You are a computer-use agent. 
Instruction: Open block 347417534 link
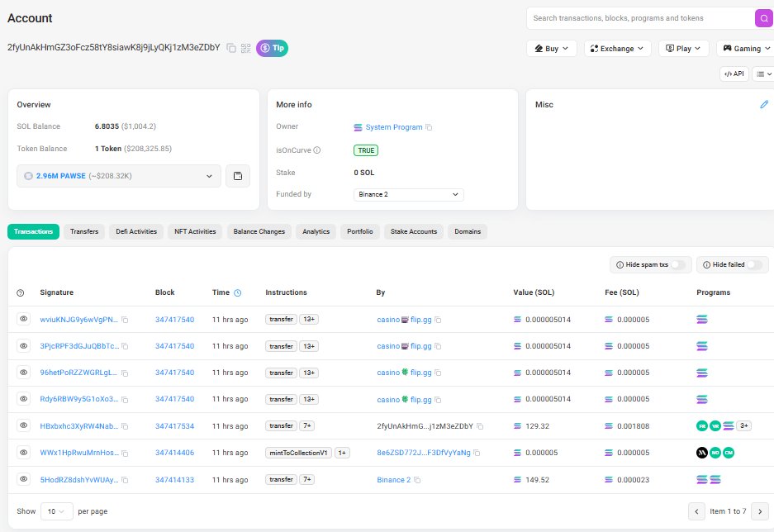(175, 426)
